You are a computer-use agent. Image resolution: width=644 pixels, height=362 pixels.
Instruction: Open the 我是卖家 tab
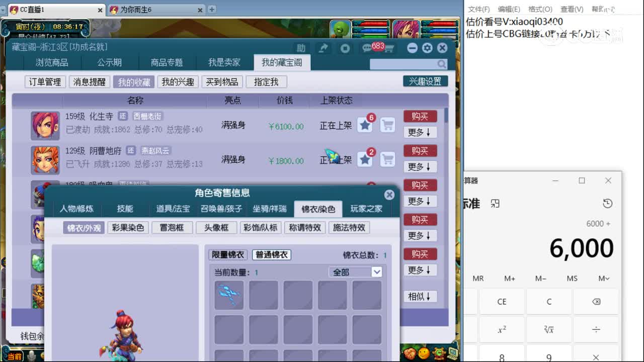(x=224, y=62)
